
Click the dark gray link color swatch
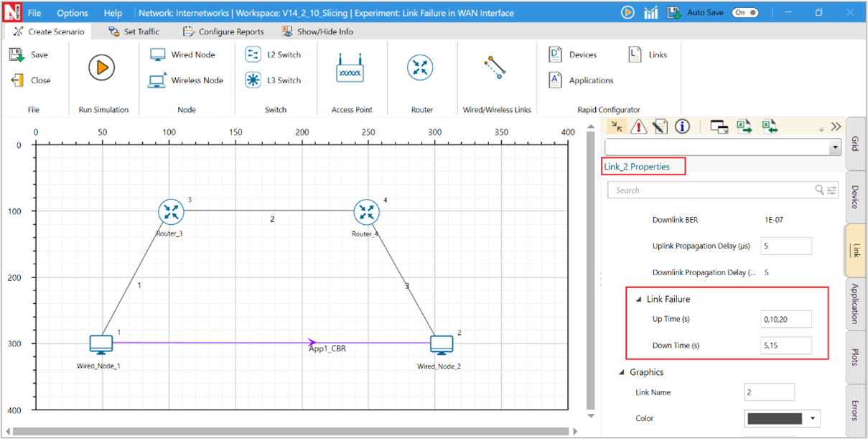775,418
